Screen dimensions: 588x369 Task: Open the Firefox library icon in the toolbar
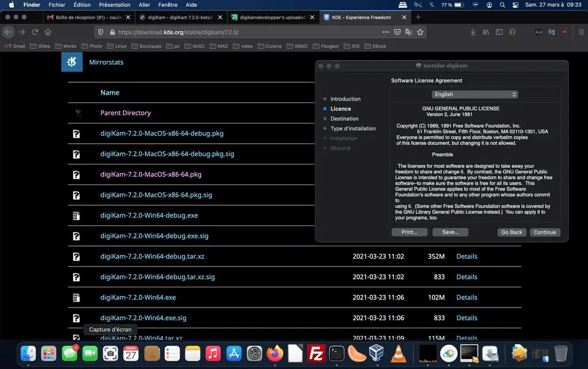coord(485,32)
